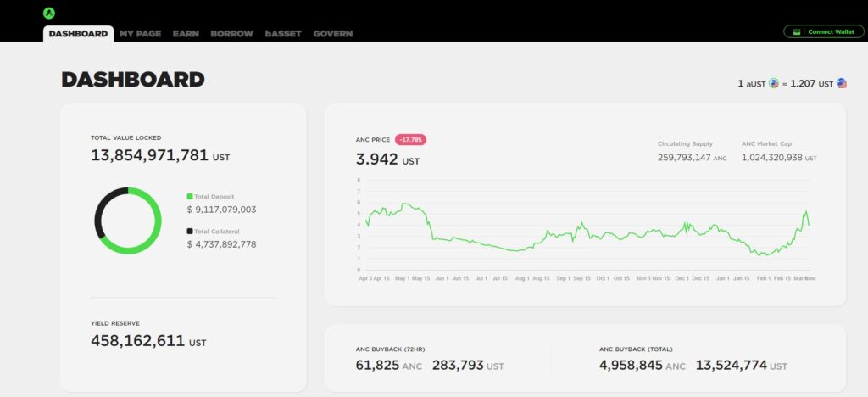Click the aUST token icon
This screenshot has height=397, width=868.
click(774, 84)
